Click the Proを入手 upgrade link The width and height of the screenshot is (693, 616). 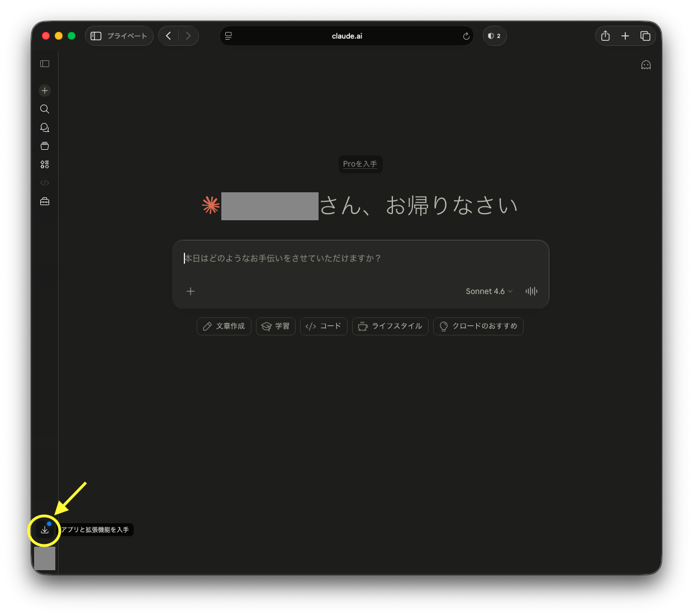pyautogui.click(x=360, y=164)
